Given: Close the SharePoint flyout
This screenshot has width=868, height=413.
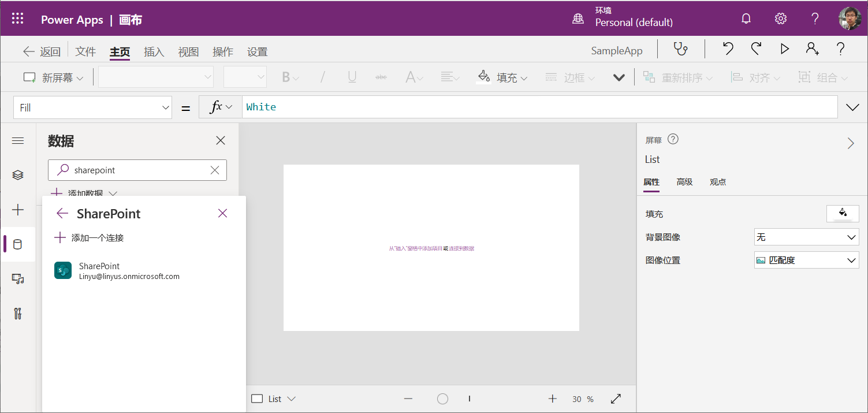Looking at the screenshot, I should 223,213.
